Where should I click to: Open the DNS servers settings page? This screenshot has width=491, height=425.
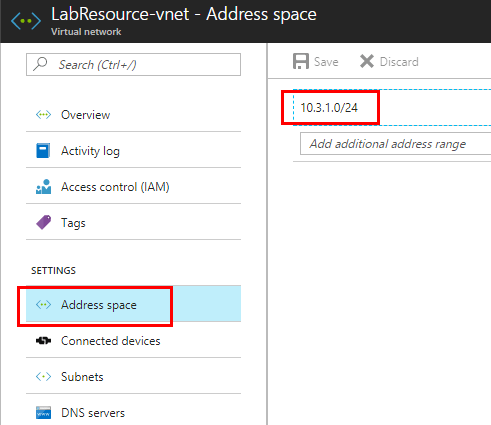133,413
